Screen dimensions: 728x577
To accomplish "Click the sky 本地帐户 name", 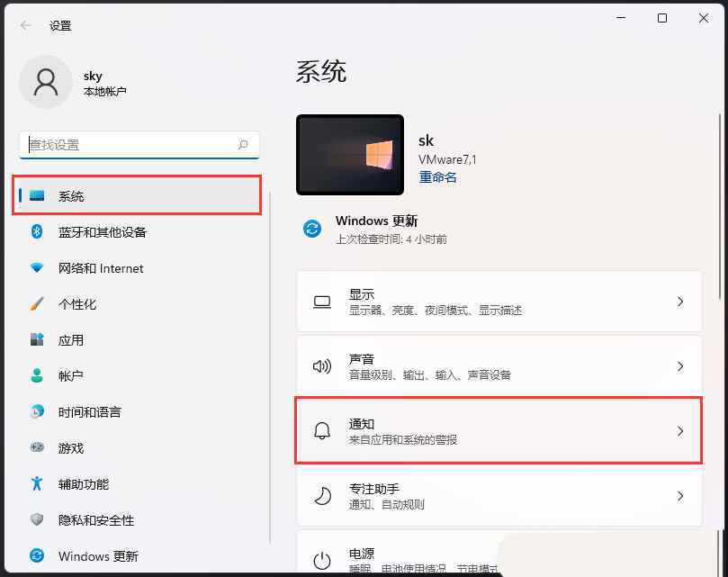I will pyautogui.click(x=105, y=83).
